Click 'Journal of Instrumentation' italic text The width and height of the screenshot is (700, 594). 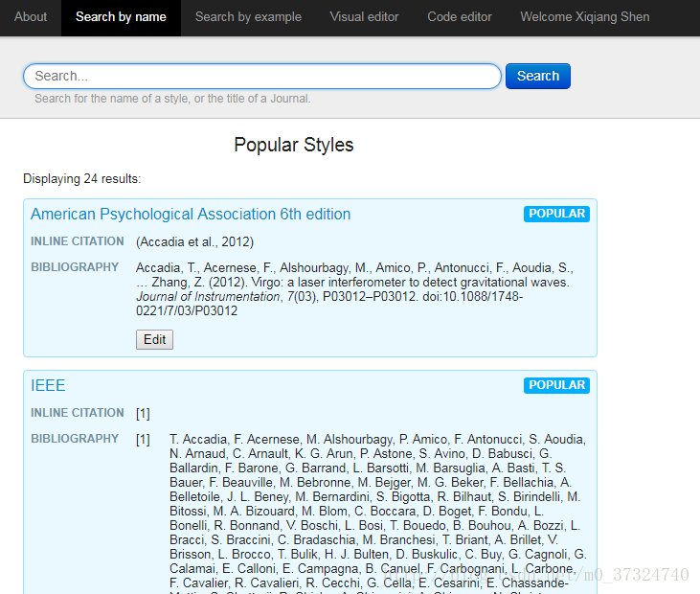pos(208,297)
